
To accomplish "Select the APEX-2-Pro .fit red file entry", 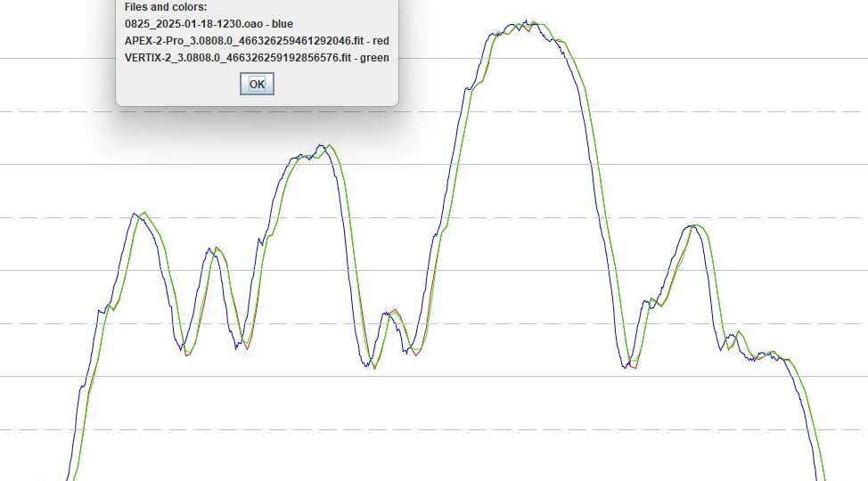I will [x=257, y=40].
